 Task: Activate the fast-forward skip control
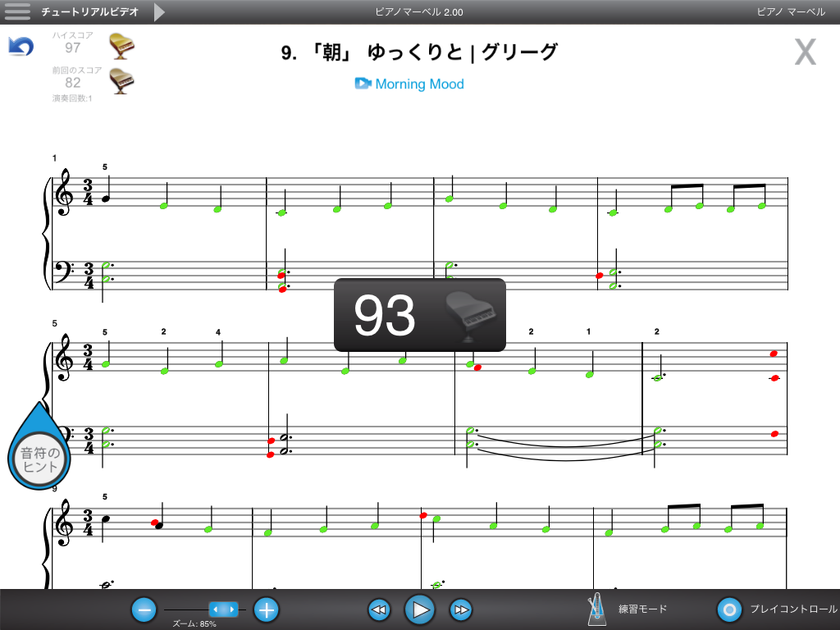pyautogui.click(x=461, y=609)
